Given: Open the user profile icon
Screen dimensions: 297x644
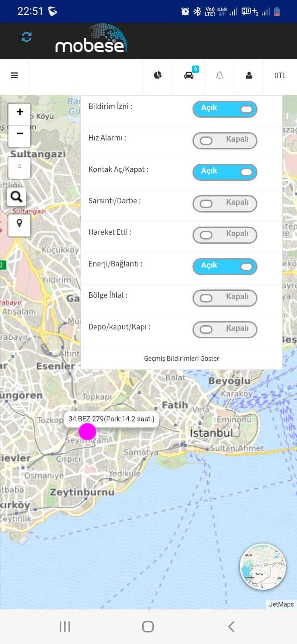Looking at the screenshot, I should [249, 75].
